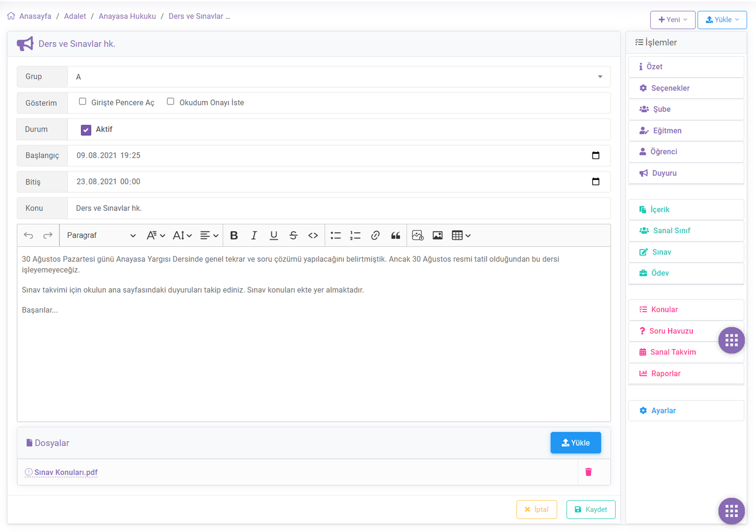Screen dimensions: 756x532
Task: Select Sanal Sınıf from side menu
Action: pyautogui.click(x=671, y=230)
